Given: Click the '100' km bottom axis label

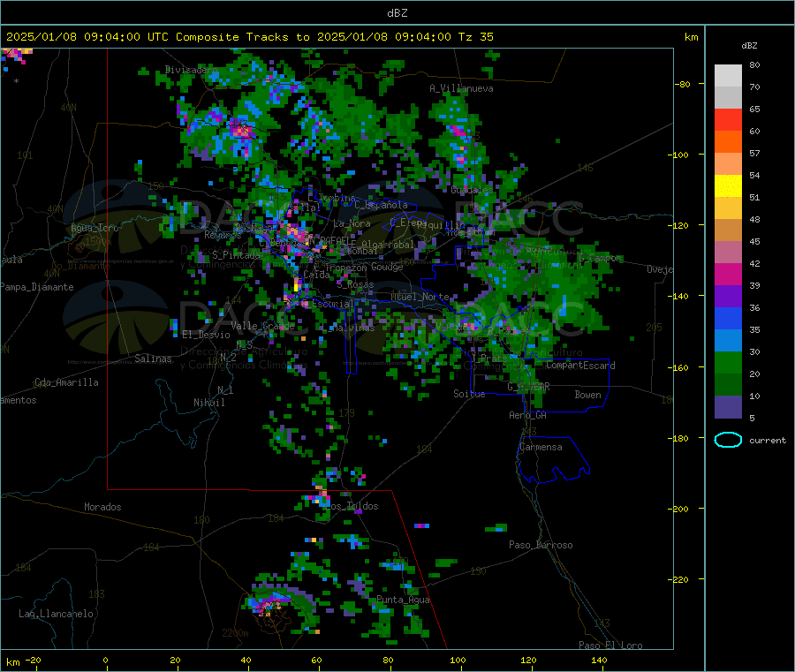Looking at the screenshot, I should [458, 660].
